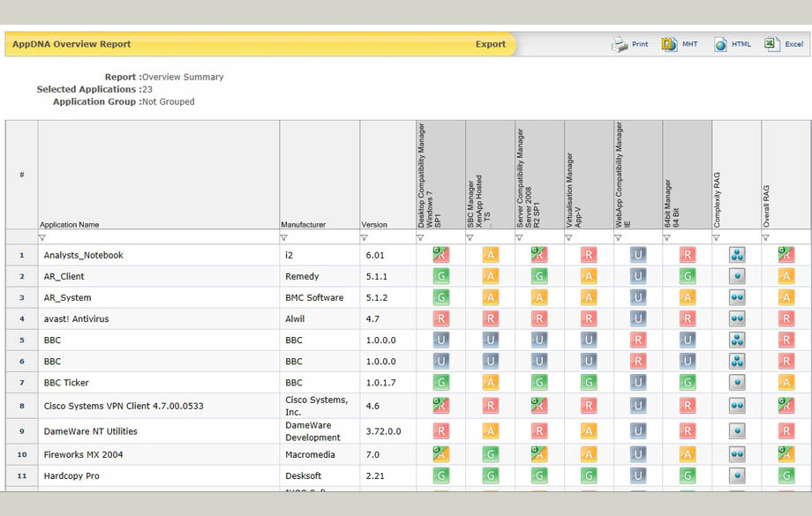
Task: Click Hardcopy Pro Overall RAG green icon
Action: tap(786, 475)
